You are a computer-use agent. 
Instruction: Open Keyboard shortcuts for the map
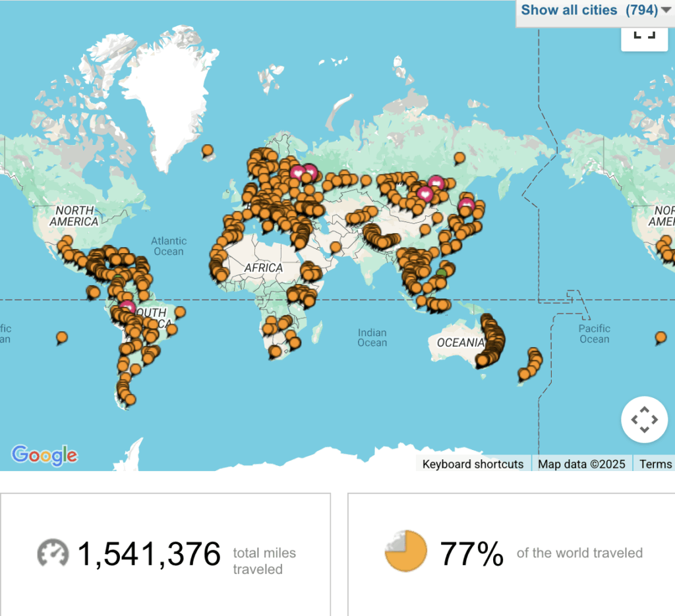click(473, 464)
